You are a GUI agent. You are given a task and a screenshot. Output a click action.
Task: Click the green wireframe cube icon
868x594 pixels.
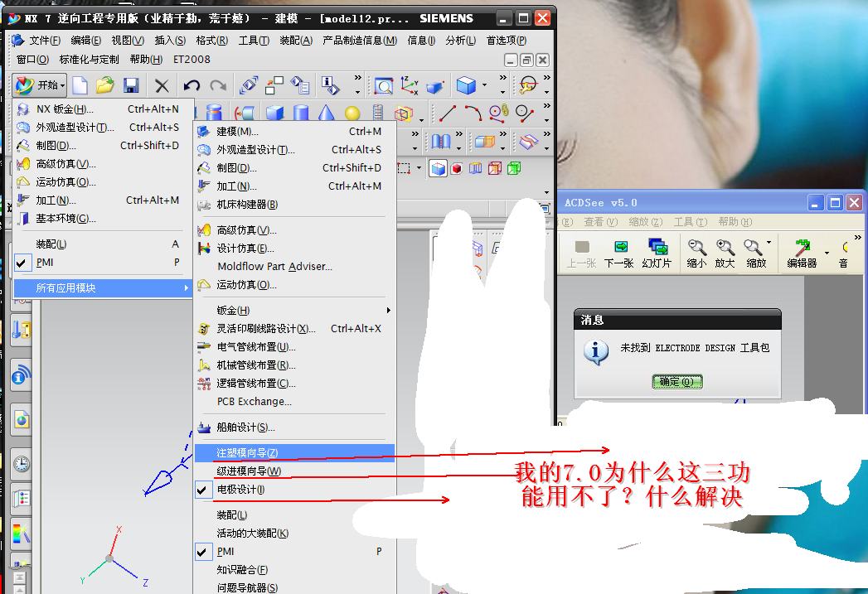click(x=514, y=168)
